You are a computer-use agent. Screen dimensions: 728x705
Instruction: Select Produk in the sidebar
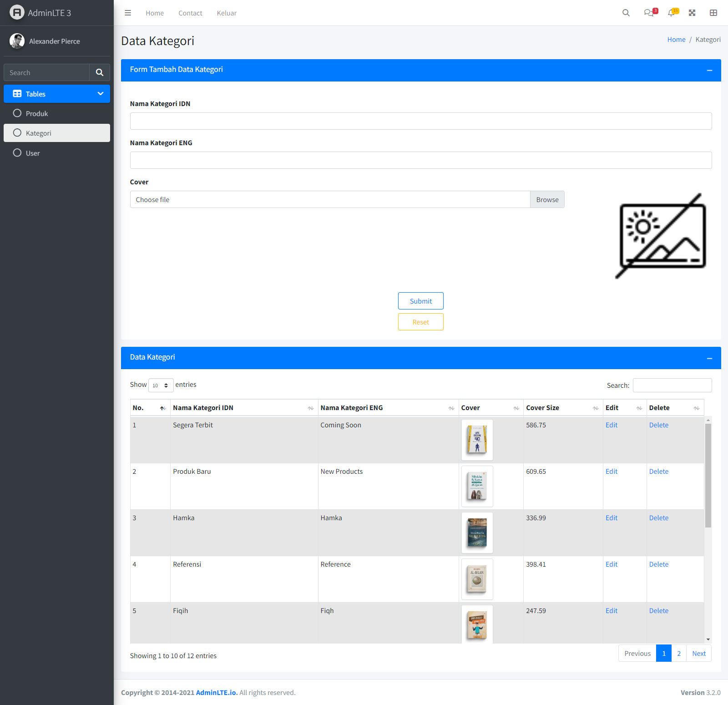click(x=37, y=113)
